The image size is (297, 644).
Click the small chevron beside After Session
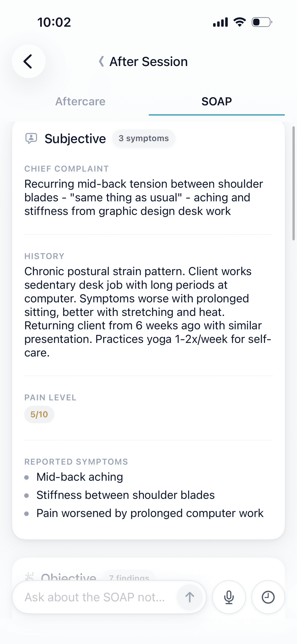(x=101, y=61)
